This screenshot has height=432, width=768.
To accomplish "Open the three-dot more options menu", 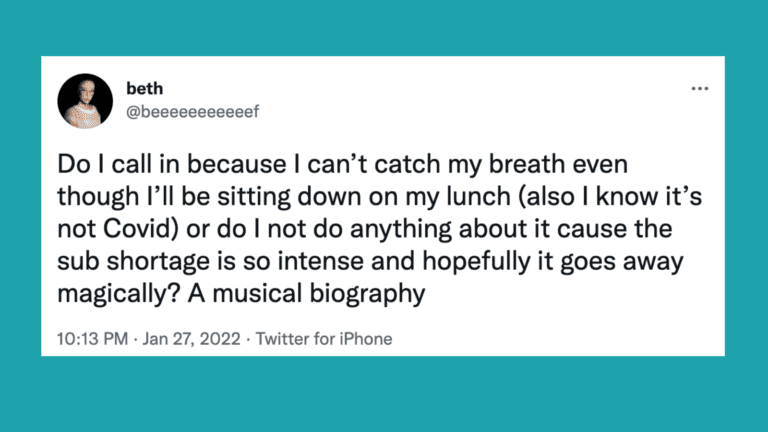I will tap(699, 90).
